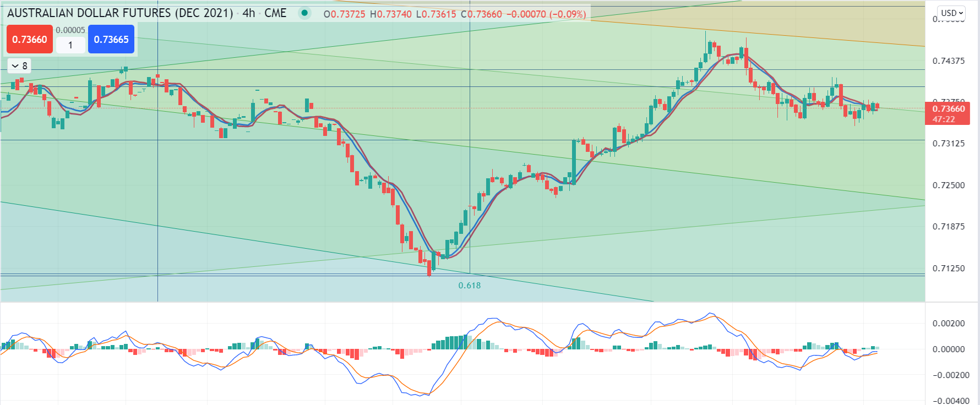Viewport: 980px width, 405px height.
Task: Click the 0.71875 price axis label
Action: 949,227
